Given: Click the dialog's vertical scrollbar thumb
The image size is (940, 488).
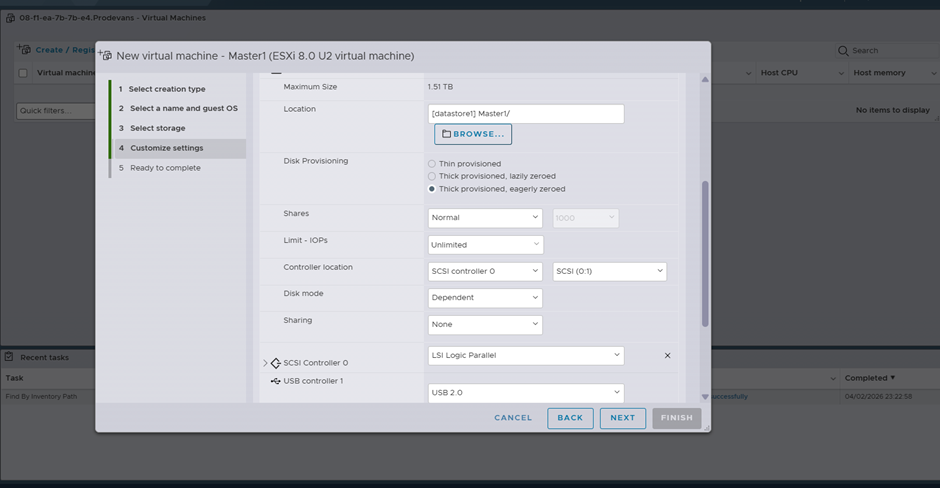Looking at the screenshot, I should click(705, 253).
